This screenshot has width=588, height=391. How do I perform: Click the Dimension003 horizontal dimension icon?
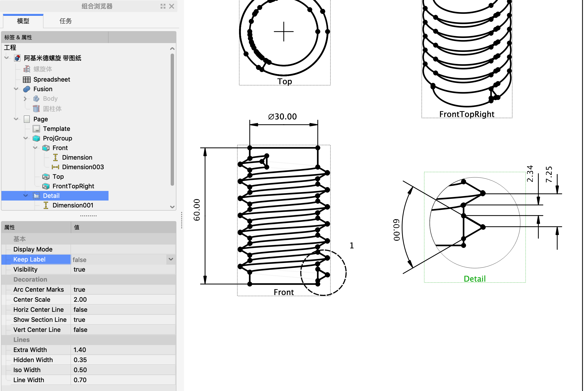pyautogui.click(x=55, y=167)
